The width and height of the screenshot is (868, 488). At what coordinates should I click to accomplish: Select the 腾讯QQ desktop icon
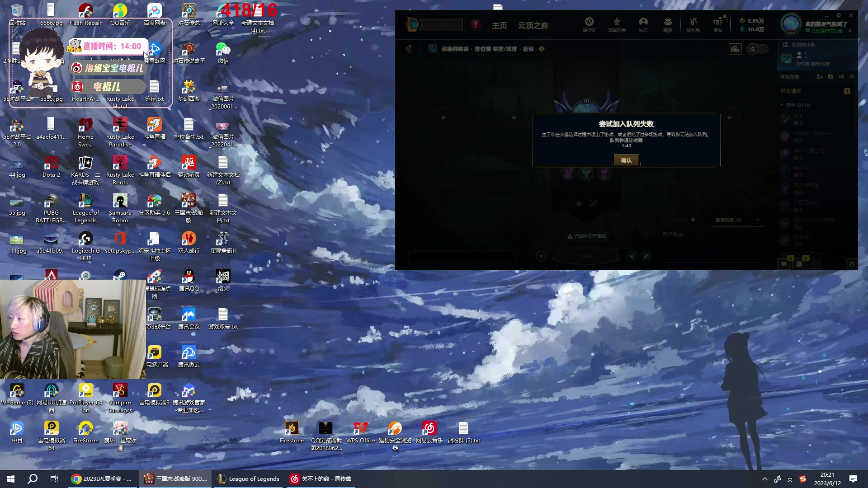[x=189, y=280]
